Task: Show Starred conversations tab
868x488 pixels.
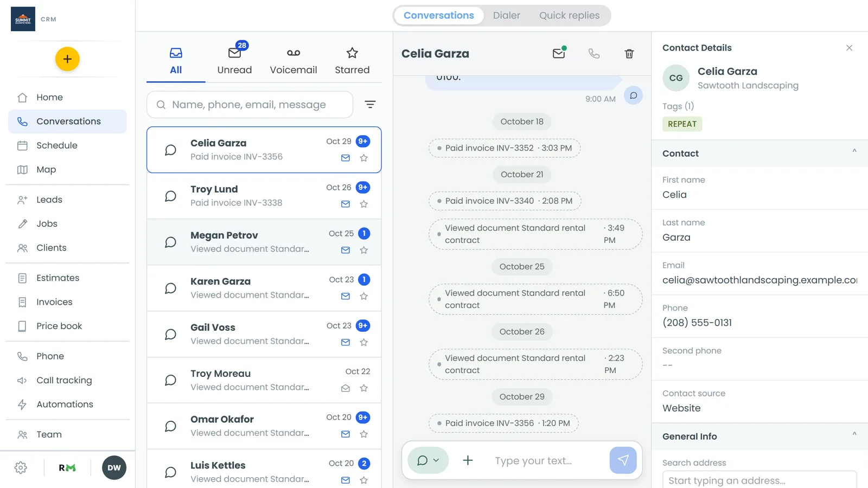Action: [352, 60]
